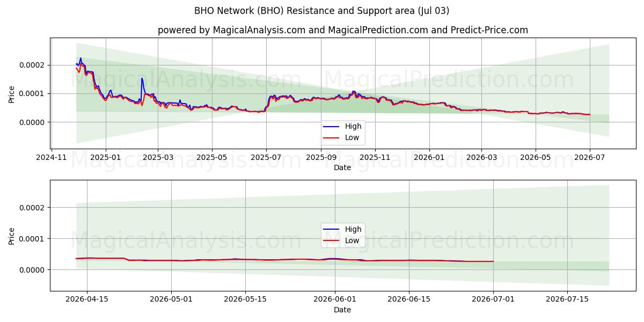Click the '2025-11' x-axis label on the top chart
This screenshot has width=644, height=322.
[x=375, y=157]
